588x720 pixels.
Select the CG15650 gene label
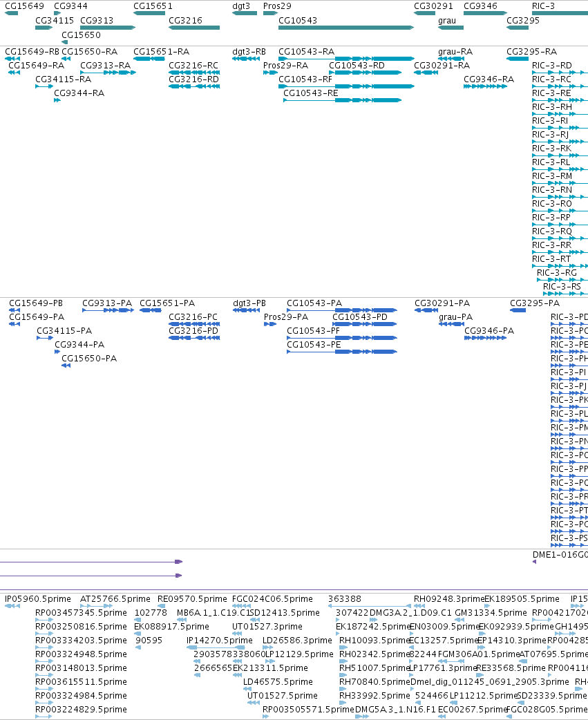click(82, 35)
